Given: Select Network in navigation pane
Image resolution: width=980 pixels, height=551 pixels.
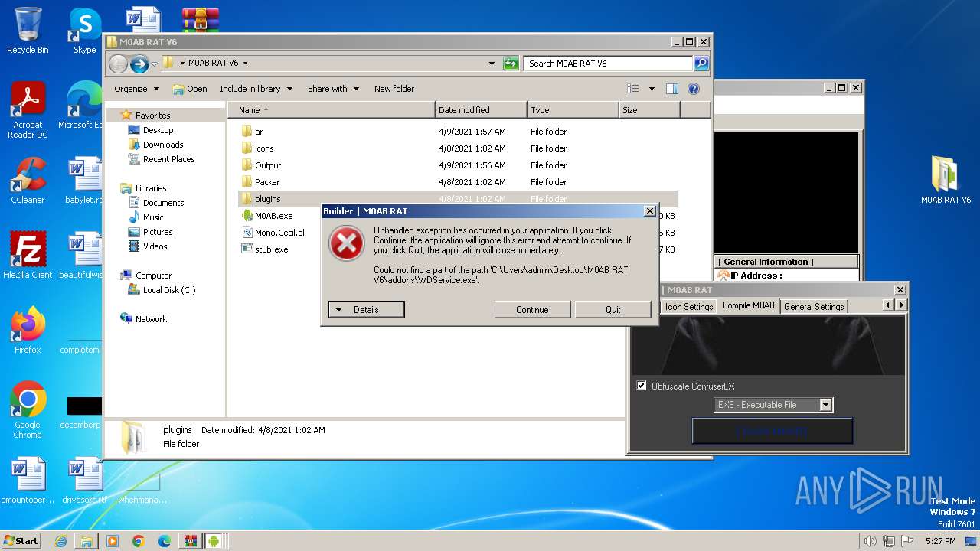Looking at the screenshot, I should point(151,319).
